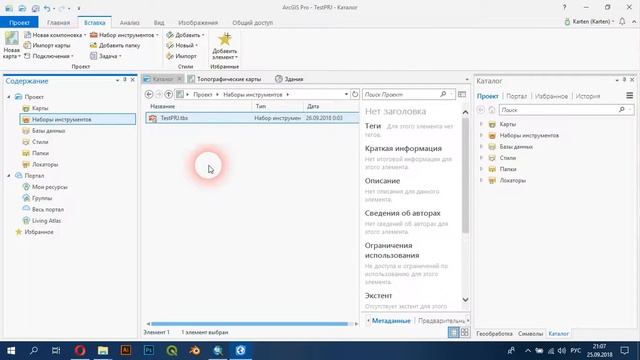This screenshot has width=640, height=360.
Task: Open Общий доступ ribbon tab
Action: pos(253,22)
